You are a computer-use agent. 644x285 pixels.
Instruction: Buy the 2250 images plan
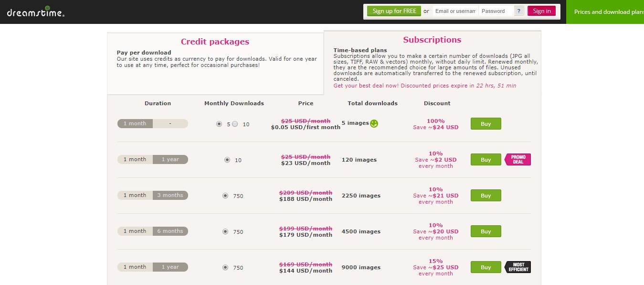click(x=486, y=195)
